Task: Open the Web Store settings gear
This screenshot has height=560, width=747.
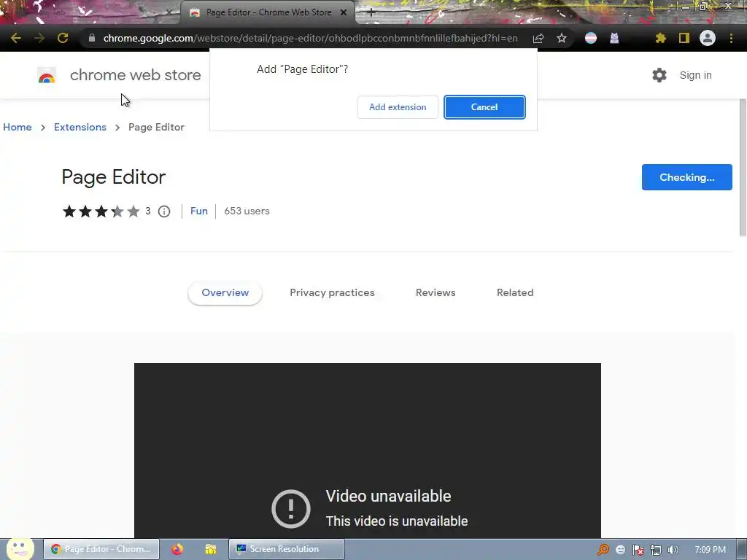Action: click(659, 75)
